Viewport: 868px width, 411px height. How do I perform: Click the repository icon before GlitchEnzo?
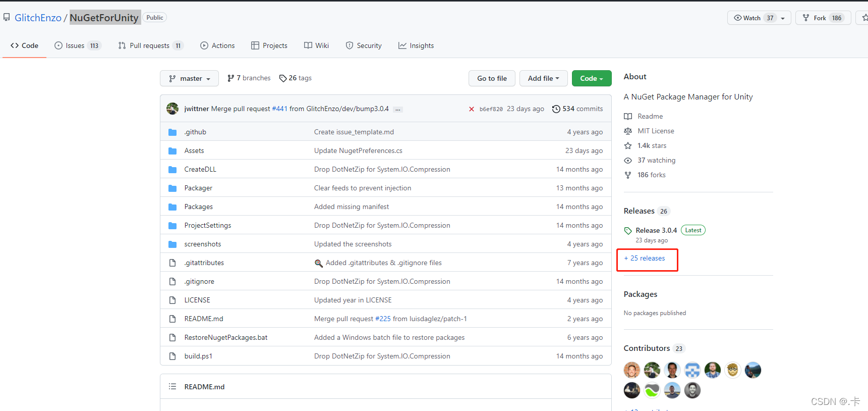point(7,18)
